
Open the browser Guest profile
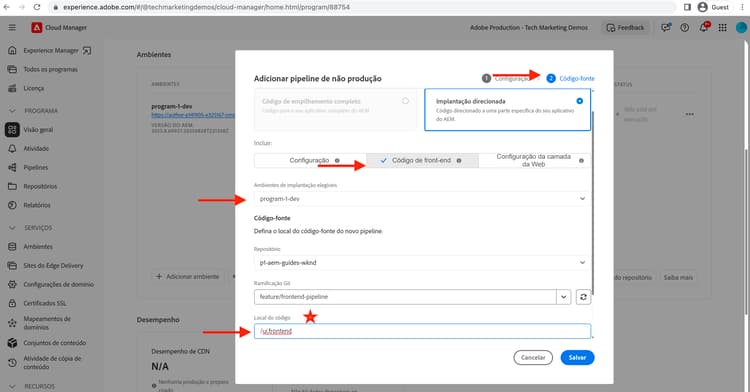713,7
